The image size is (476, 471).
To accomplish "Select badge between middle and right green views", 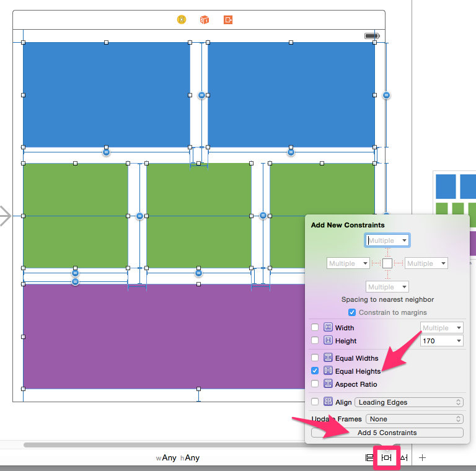I will (263, 216).
